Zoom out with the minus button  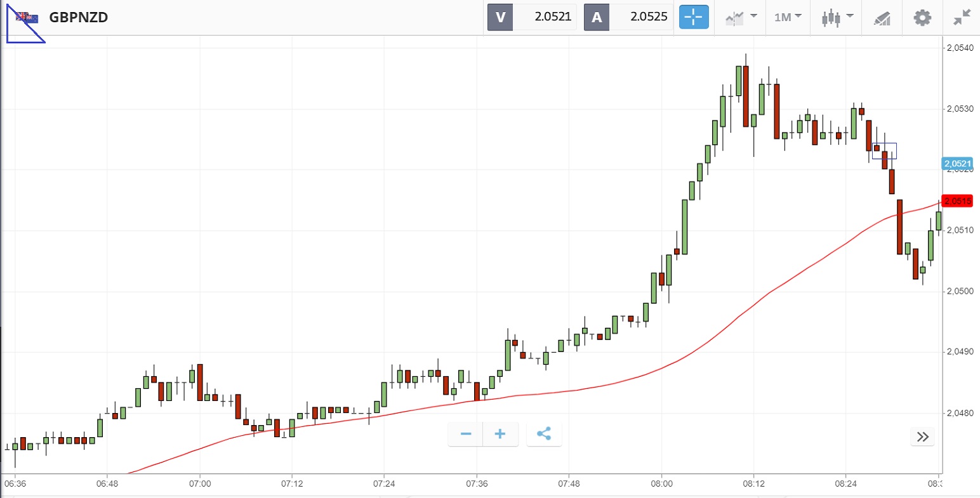(x=466, y=434)
